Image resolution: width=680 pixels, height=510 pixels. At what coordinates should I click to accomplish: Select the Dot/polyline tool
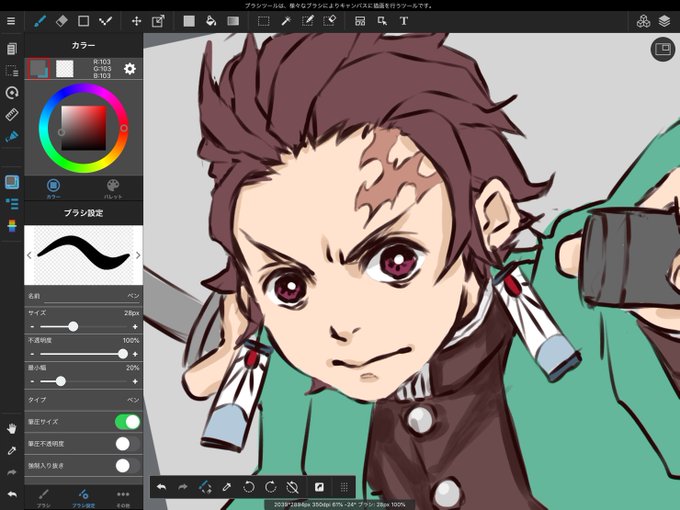point(105,21)
